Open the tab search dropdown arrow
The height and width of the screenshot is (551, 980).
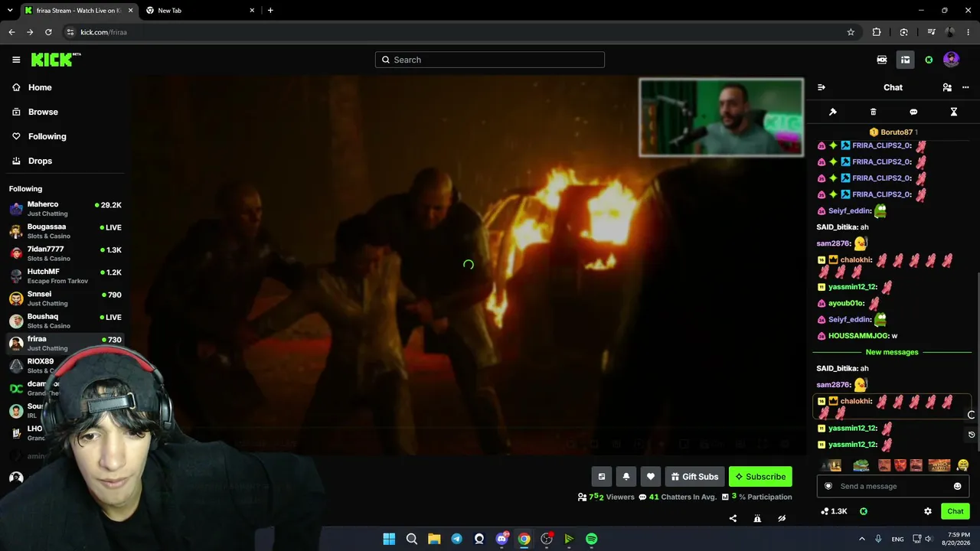click(10, 11)
